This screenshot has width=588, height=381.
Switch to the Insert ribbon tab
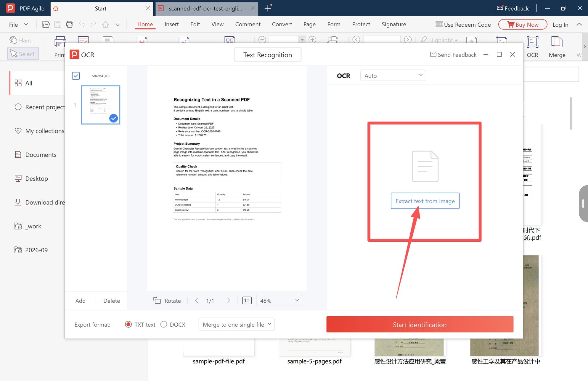click(171, 24)
